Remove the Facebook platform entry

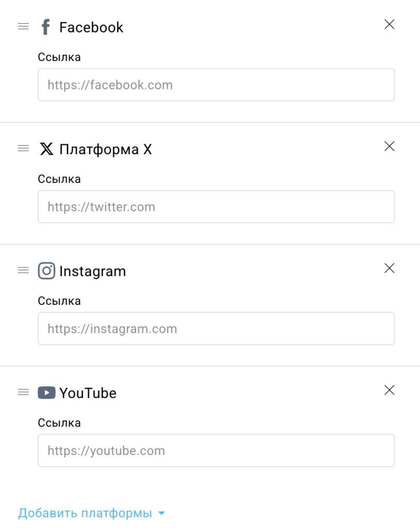[390, 24]
